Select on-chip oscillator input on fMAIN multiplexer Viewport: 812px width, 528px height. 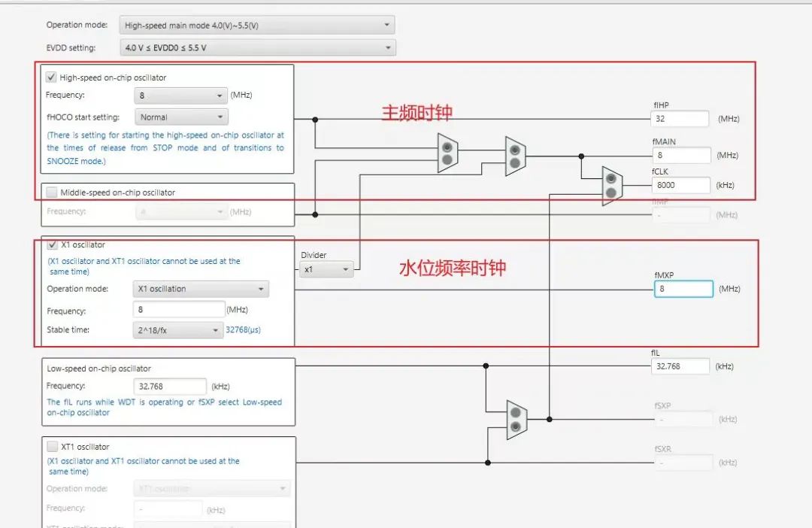pos(515,150)
